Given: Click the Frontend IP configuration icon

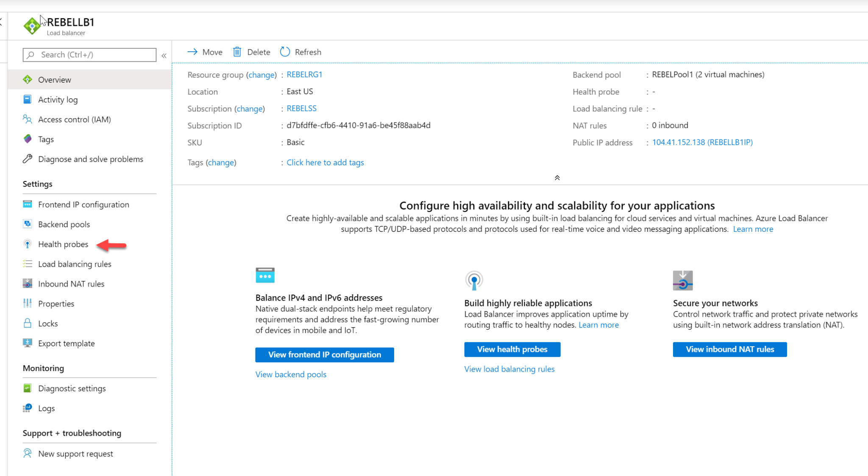Looking at the screenshot, I should [27, 204].
